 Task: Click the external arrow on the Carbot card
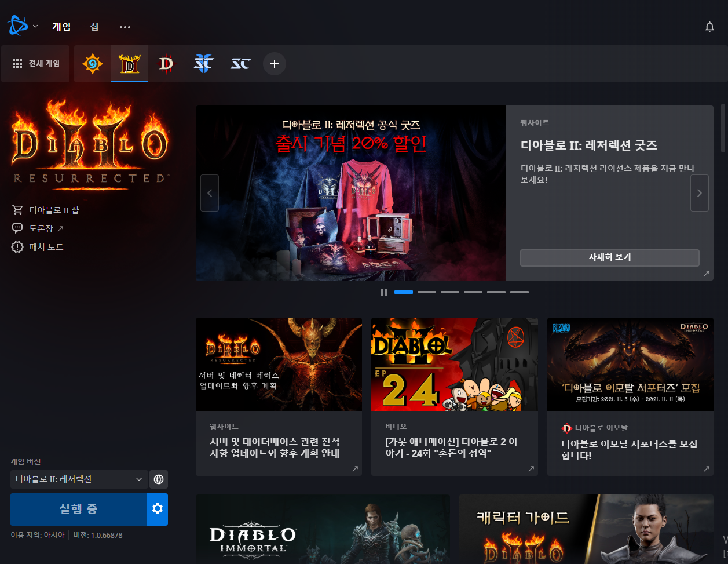531,468
